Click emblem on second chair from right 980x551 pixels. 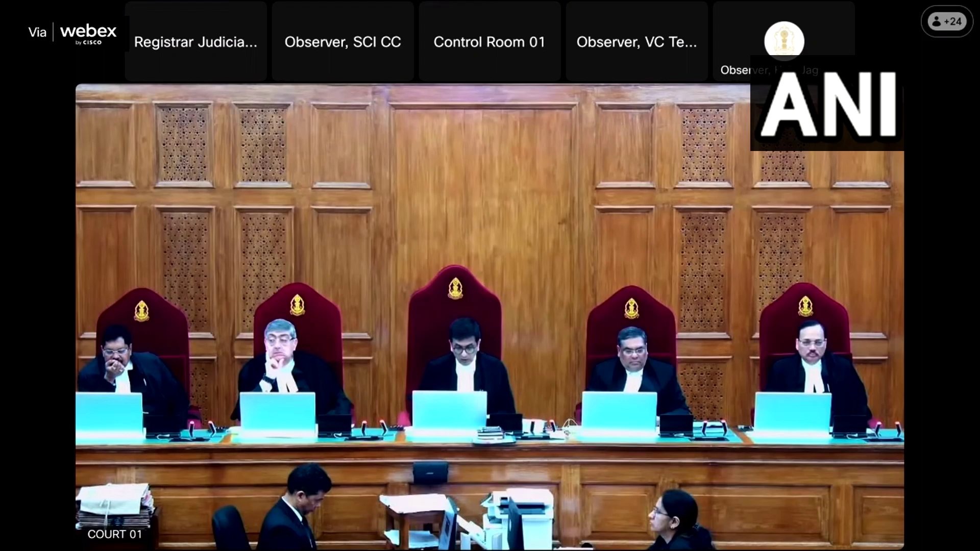tap(631, 308)
